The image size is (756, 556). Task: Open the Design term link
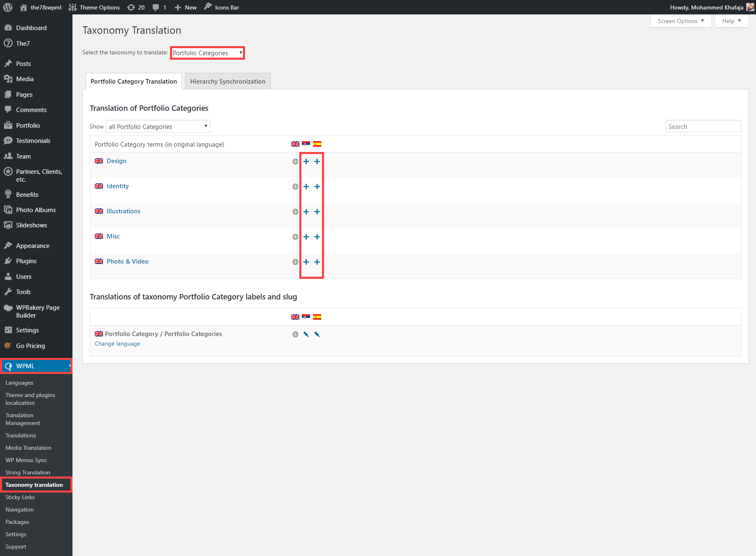click(x=117, y=161)
